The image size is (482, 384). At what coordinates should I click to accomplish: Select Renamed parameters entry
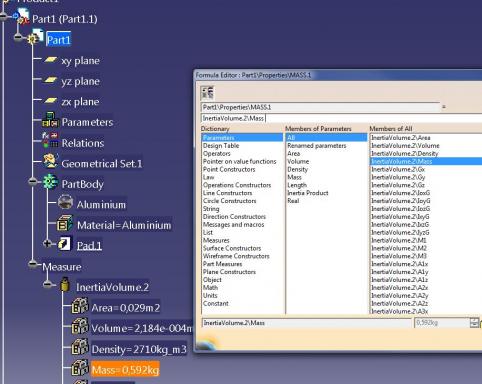(x=317, y=146)
